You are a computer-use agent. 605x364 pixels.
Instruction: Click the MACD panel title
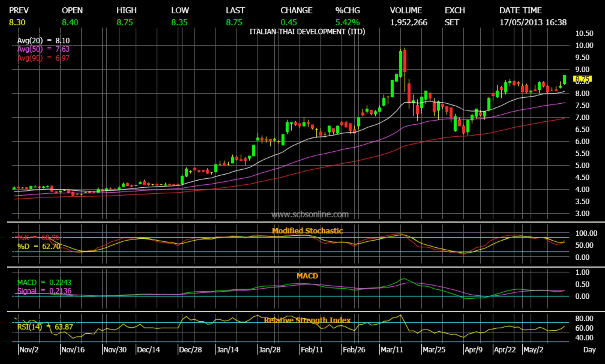coord(307,276)
